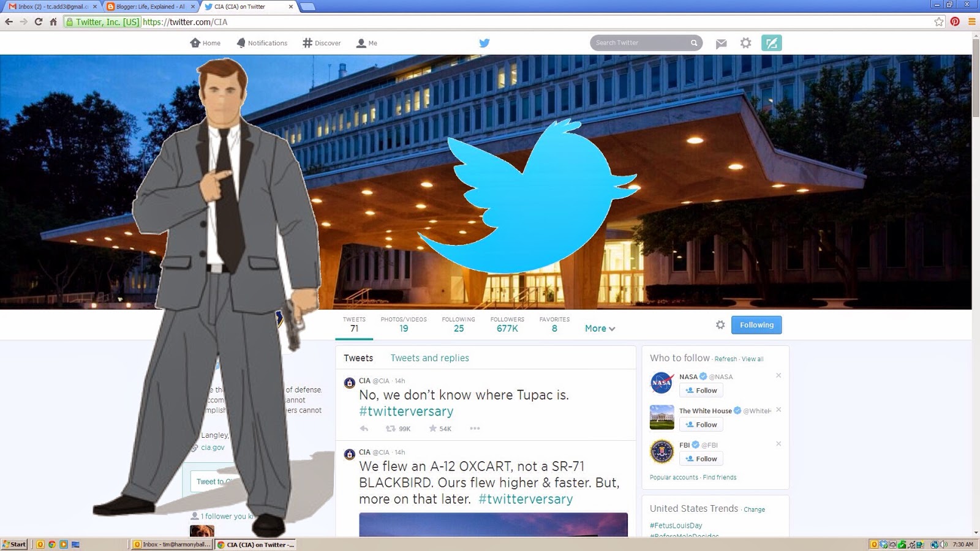980x551 pixels.
Task: Open the settings gear in top navbar
Action: tap(745, 43)
